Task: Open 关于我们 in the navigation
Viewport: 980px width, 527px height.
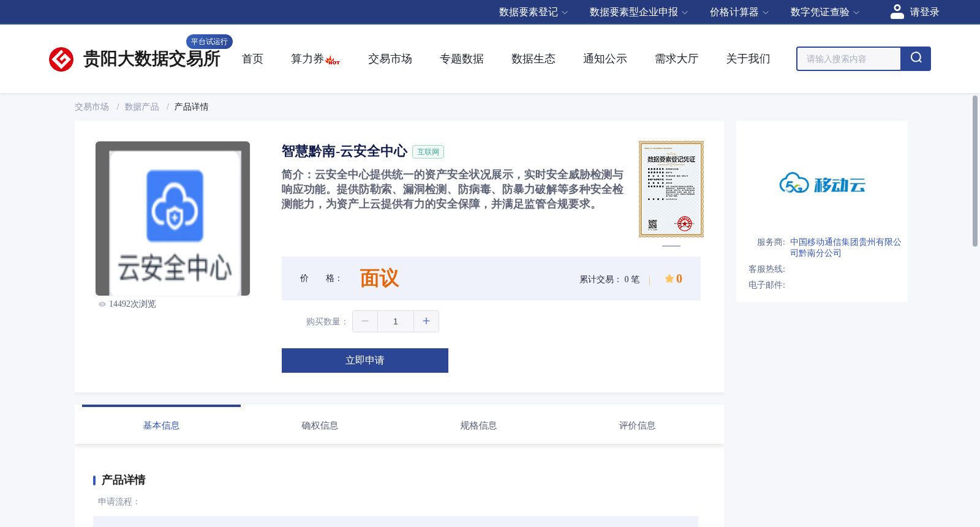Action: tap(748, 59)
